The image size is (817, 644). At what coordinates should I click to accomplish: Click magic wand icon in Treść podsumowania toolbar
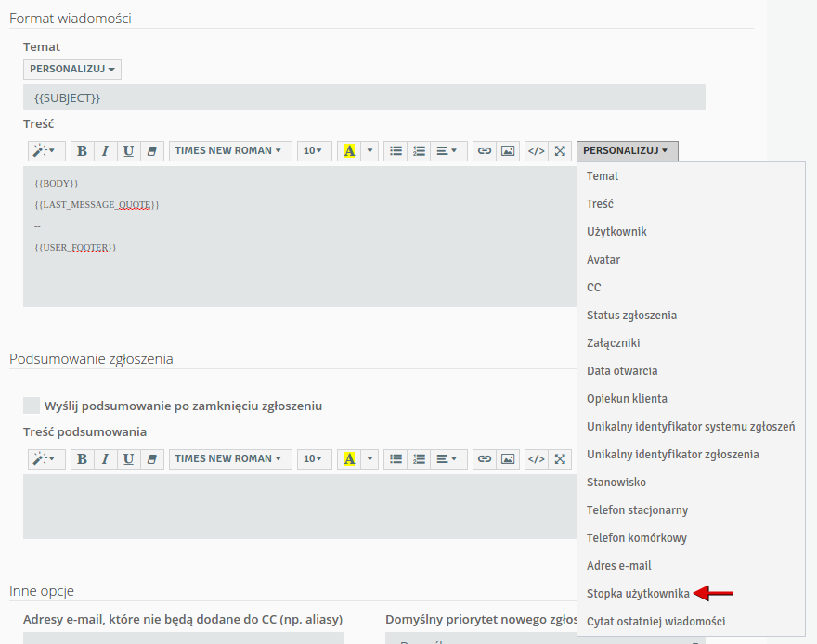tap(46, 459)
